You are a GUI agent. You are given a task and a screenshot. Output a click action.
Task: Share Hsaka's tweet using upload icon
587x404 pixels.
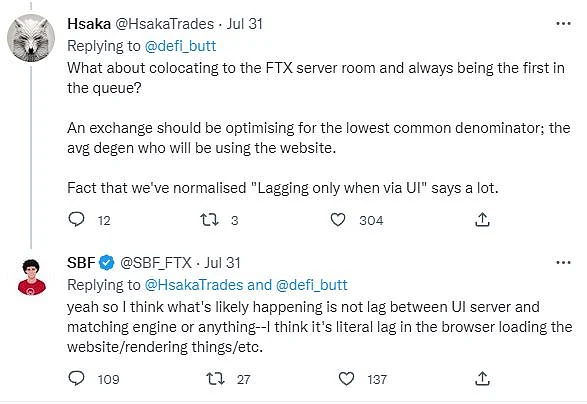click(x=482, y=220)
